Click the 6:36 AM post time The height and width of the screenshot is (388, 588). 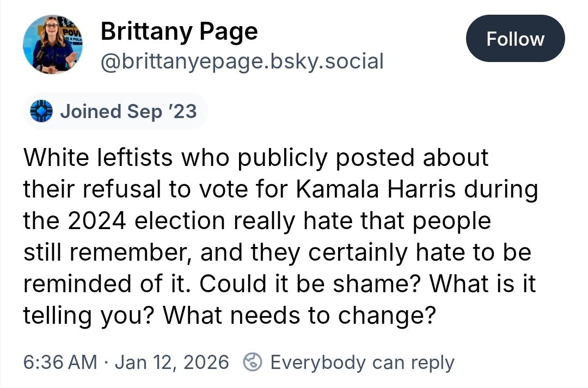(x=60, y=362)
